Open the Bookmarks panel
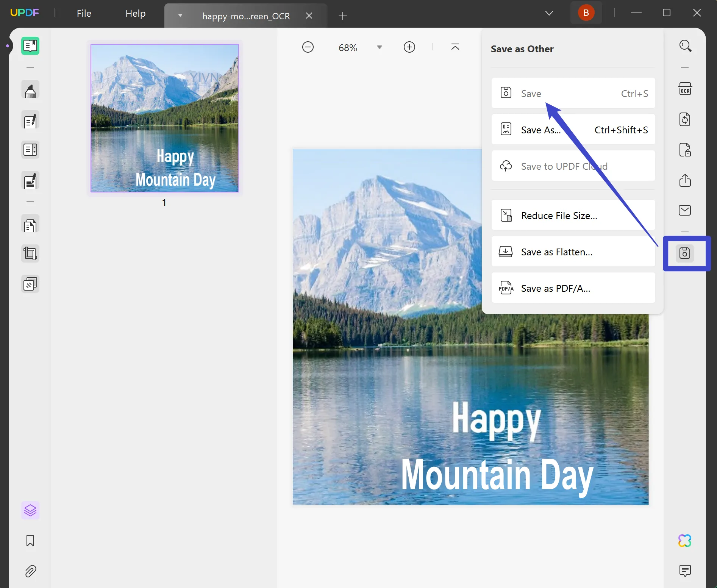This screenshot has height=588, width=717. click(x=30, y=541)
